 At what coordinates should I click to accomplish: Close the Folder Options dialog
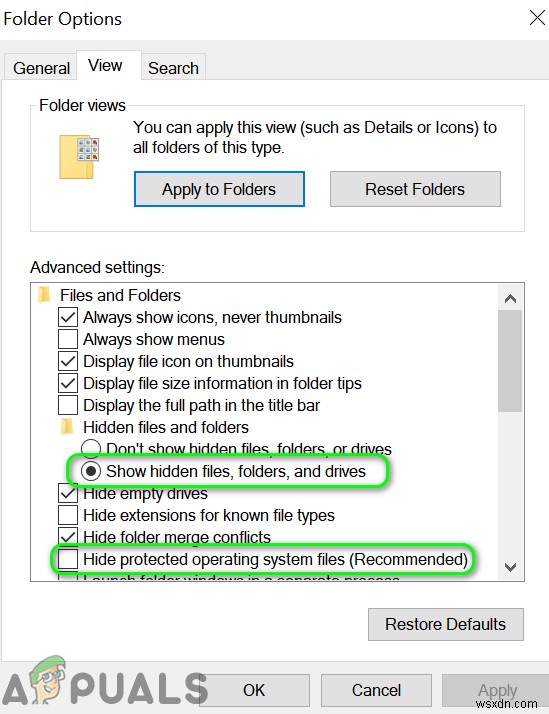pos(537,18)
